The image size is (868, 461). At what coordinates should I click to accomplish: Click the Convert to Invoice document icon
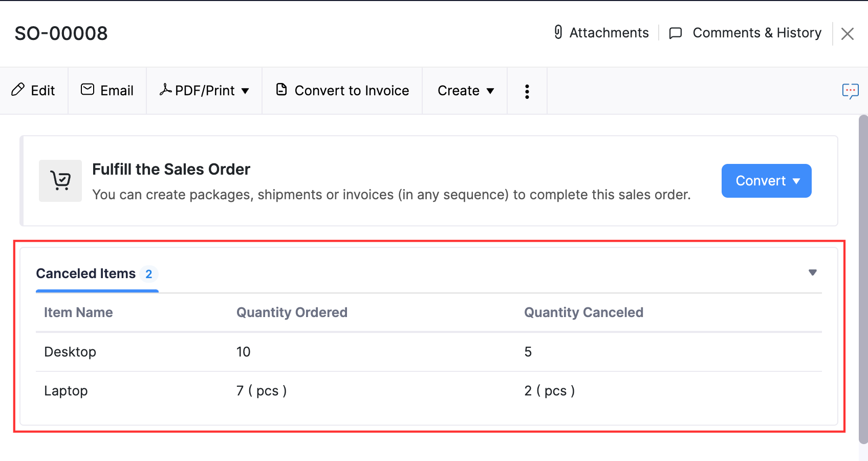coord(282,89)
